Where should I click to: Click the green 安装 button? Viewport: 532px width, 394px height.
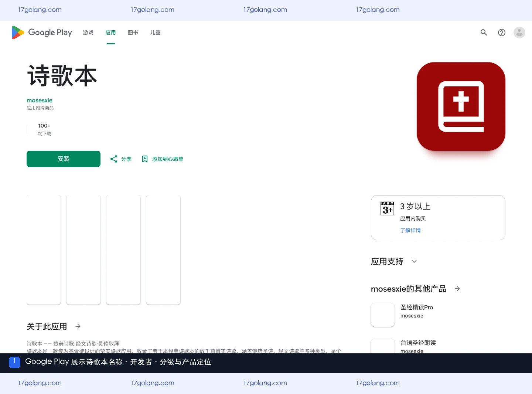[x=64, y=159]
